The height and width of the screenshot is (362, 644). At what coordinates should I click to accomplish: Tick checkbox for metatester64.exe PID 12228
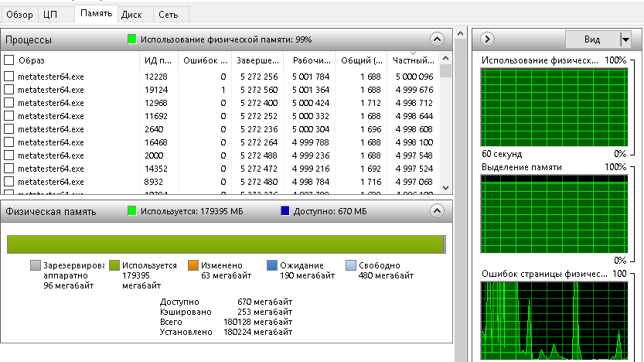pyautogui.click(x=9, y=77)
